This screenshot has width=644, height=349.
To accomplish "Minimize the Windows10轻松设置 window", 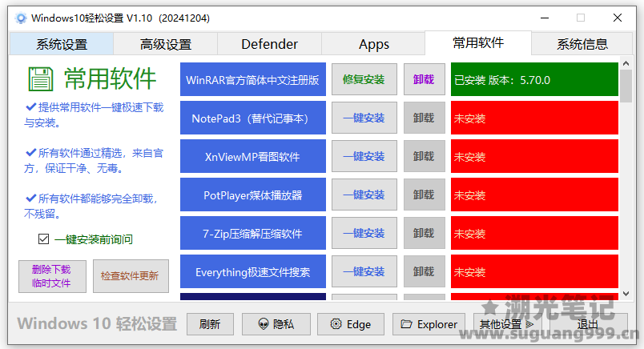I will (x=545, y=18).
